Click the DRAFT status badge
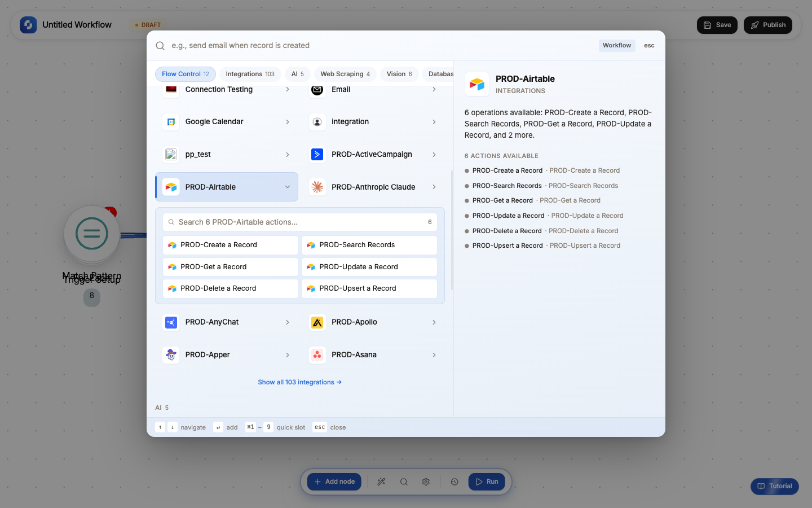 (148, 25)
